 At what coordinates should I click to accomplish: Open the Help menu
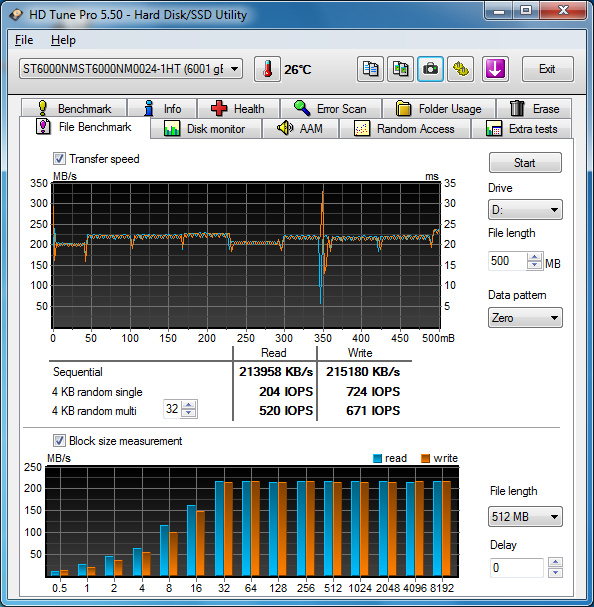63,40
